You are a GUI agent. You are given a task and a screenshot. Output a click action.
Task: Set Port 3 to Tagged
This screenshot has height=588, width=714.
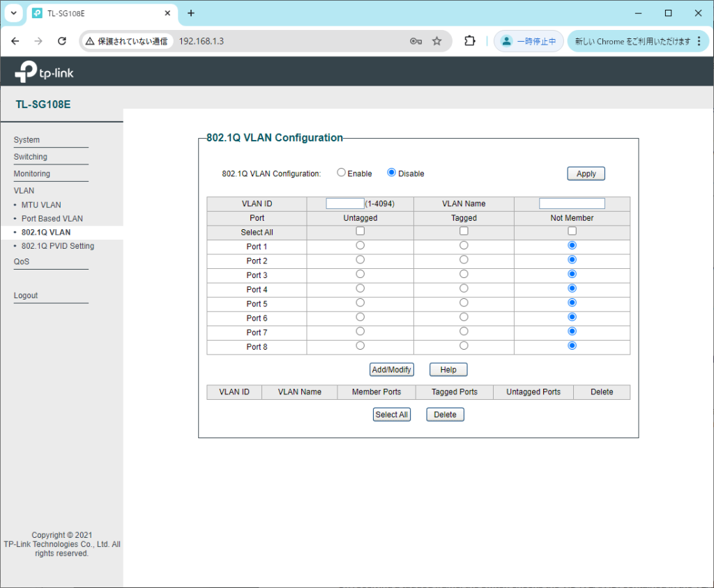coord(464,274)
